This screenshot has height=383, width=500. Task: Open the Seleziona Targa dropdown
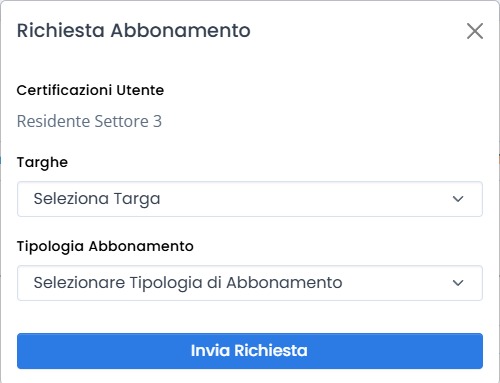(x=250, y=199)
